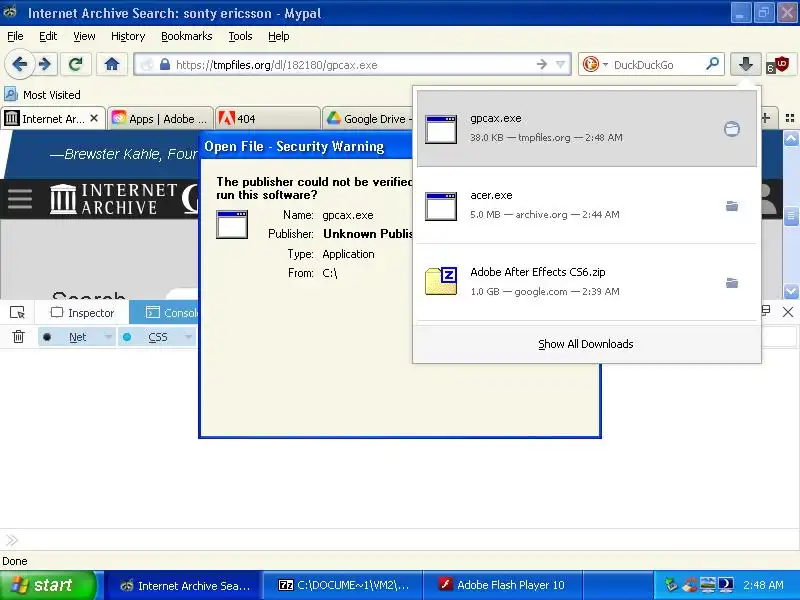Click the Safely Remove Hardware tray icon
Image resolution: width=800 pixels, height=600 pixels.
coord(672,585)
